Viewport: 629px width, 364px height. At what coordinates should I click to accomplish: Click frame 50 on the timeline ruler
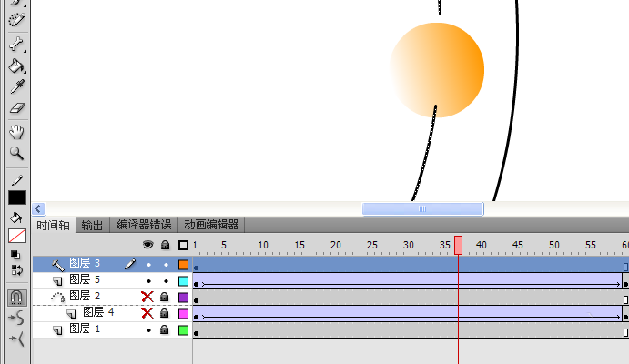[x=554, y=245]
